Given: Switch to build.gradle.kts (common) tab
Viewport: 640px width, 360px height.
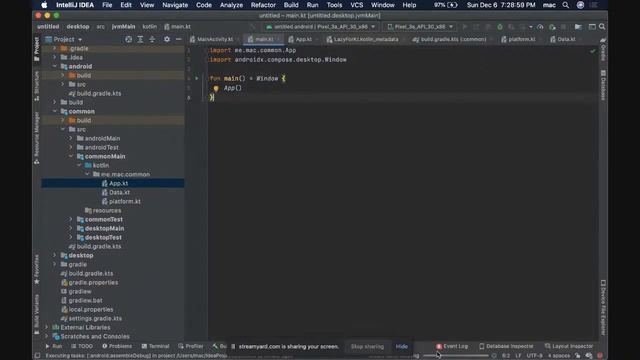Looking at the screenshot, I should (x=452, y=39).
